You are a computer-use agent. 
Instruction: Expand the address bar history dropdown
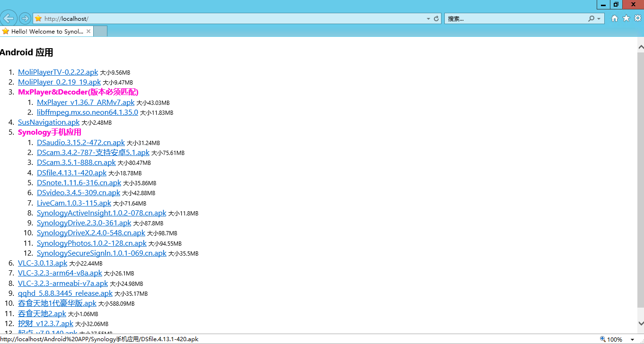tap(428, 19)
